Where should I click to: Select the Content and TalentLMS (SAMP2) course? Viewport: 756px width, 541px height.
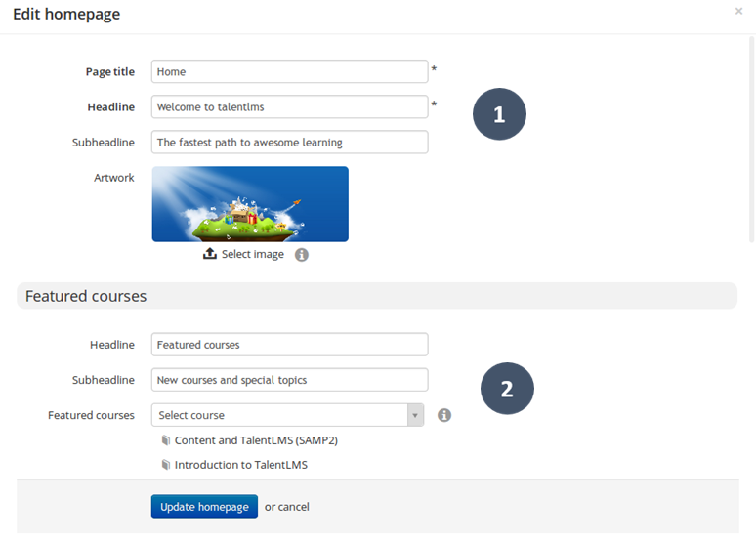(256, 440)
